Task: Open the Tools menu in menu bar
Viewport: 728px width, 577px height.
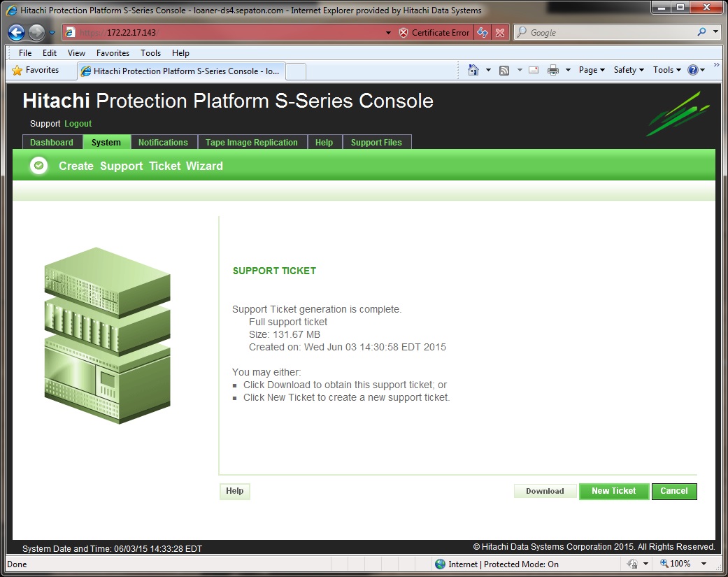Action: [x=150, y=53]
